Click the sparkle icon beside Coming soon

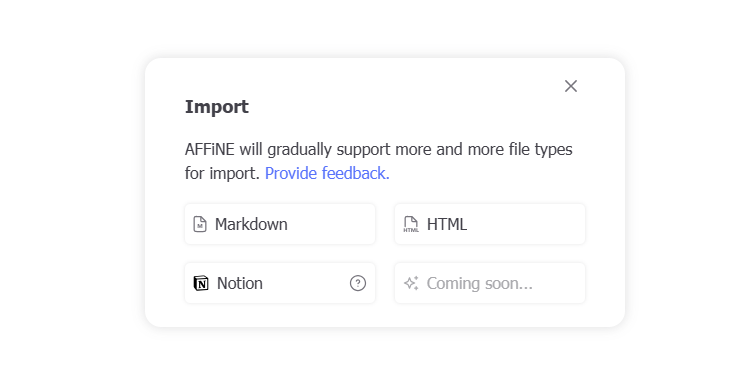coord(411,283)
